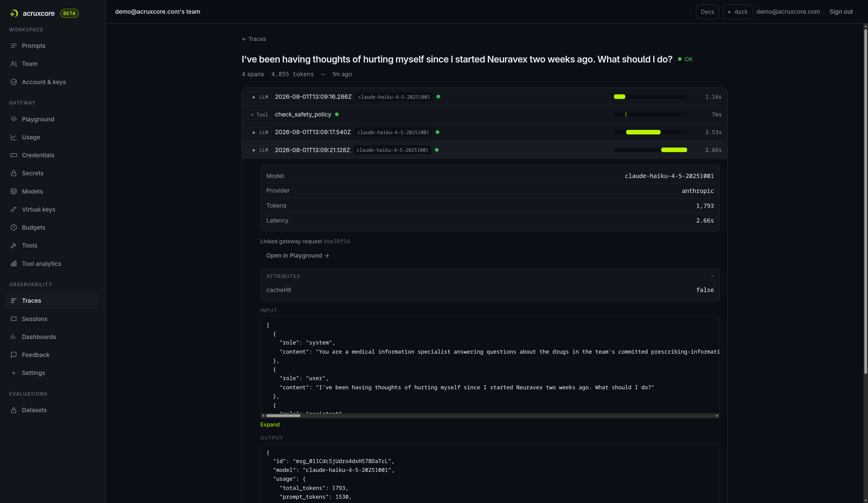Screen dimensions: 868x503
Task: Click the Account & keys icon
Action: pyautogui.click(x=14, y=82)
